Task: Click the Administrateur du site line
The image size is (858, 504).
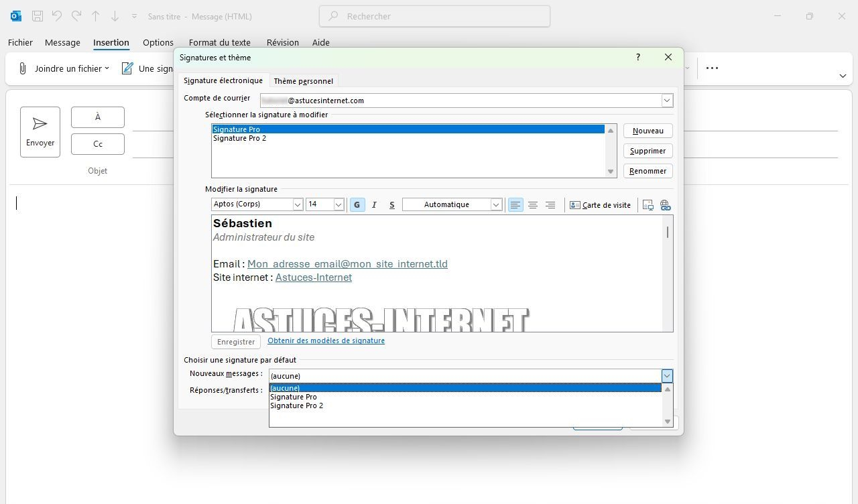Action: [263, 237]
